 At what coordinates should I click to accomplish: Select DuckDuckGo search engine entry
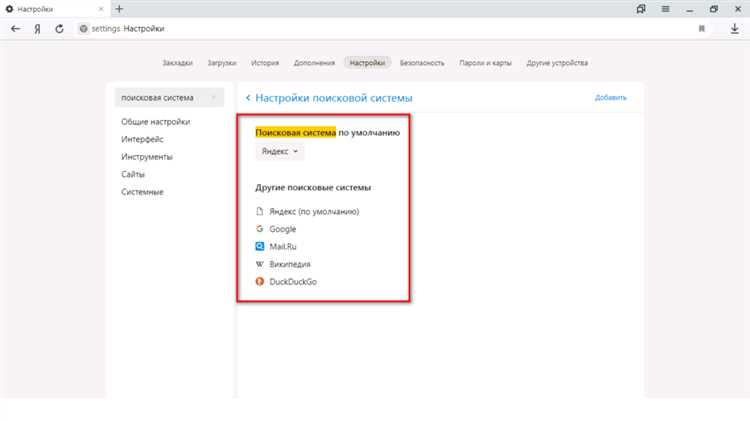[293, 283]
